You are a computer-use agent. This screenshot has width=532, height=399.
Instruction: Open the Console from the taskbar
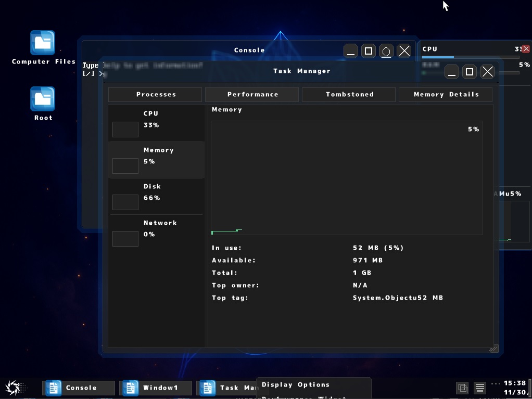pos(78,388)
